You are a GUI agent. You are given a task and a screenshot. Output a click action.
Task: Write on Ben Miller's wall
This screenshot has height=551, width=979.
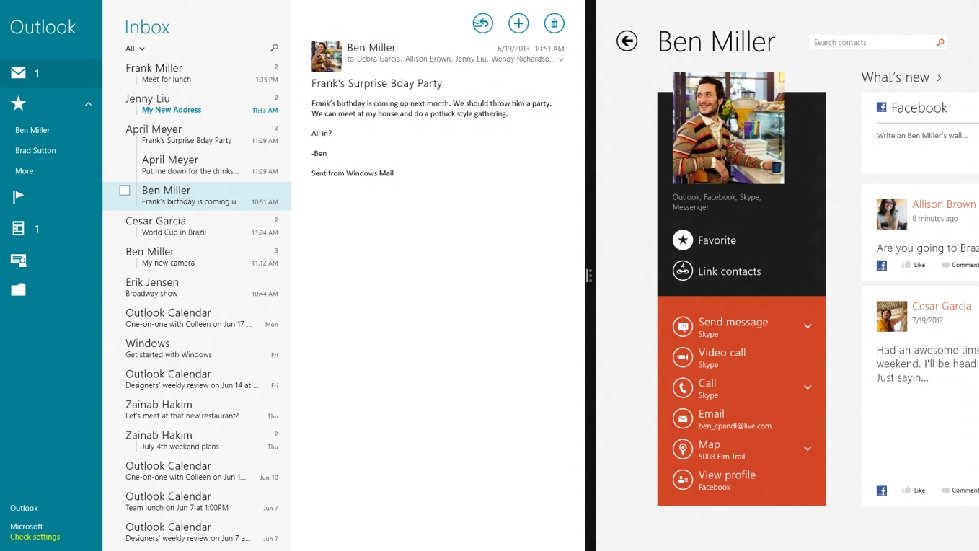pyautogui.click(x=922, y=135)
